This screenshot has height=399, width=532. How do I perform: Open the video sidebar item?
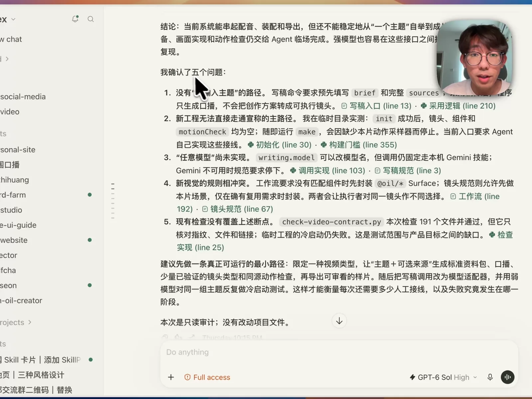pyautogui.click(x=10, y=112)
